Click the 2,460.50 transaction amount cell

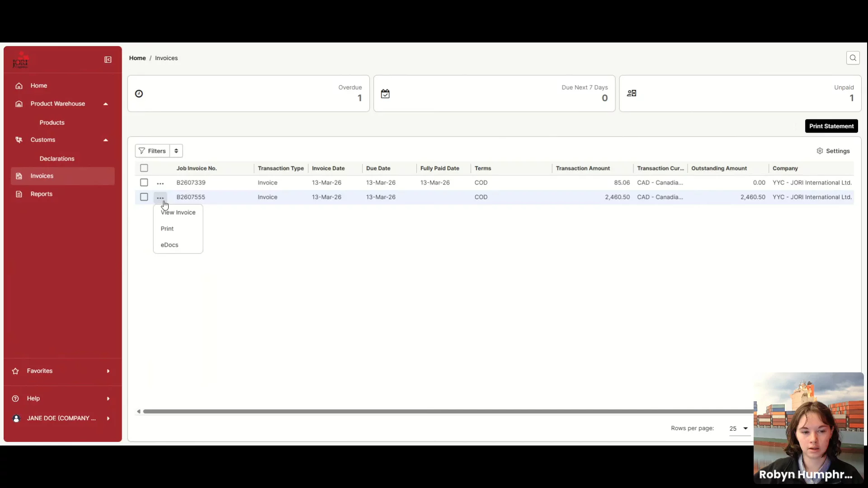[x=617, y=197]
